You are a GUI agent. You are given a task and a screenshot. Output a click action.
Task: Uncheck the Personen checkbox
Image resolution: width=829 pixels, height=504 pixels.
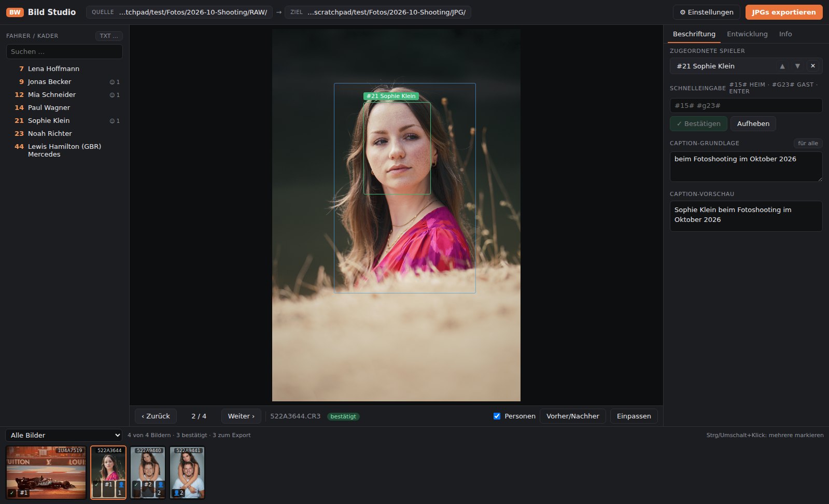[497, 416]
